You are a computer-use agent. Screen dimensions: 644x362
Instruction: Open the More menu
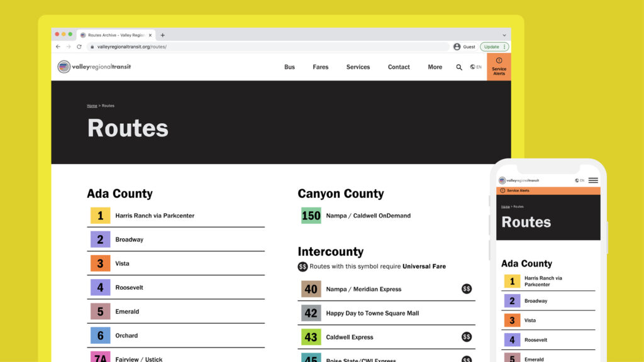coord(435,67)
